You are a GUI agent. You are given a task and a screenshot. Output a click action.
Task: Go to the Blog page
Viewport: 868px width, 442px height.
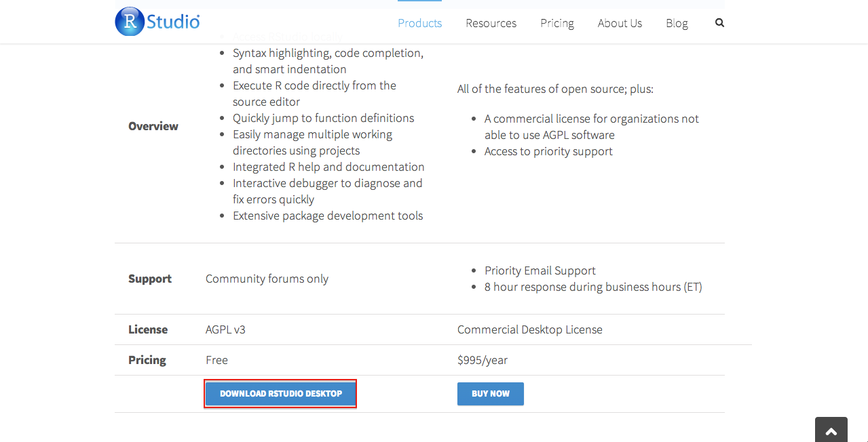[x=677, y=23]
